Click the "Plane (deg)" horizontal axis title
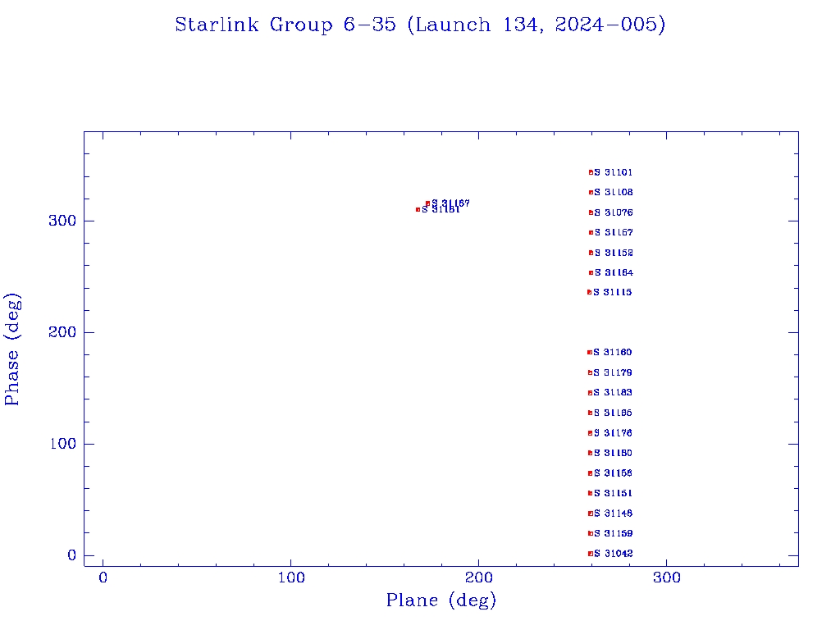Image resolution: width=840 pixels, height=630 pixels. 441,600
